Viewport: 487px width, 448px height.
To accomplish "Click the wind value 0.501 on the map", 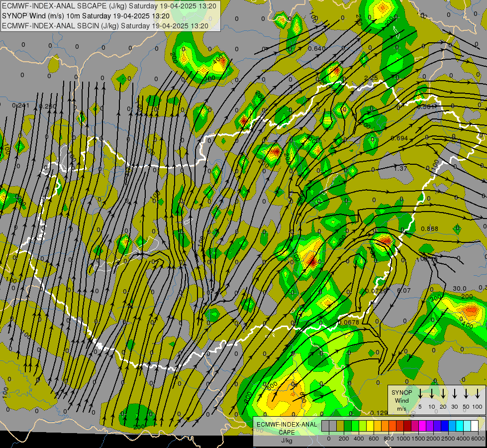I will tap(425, 107).
